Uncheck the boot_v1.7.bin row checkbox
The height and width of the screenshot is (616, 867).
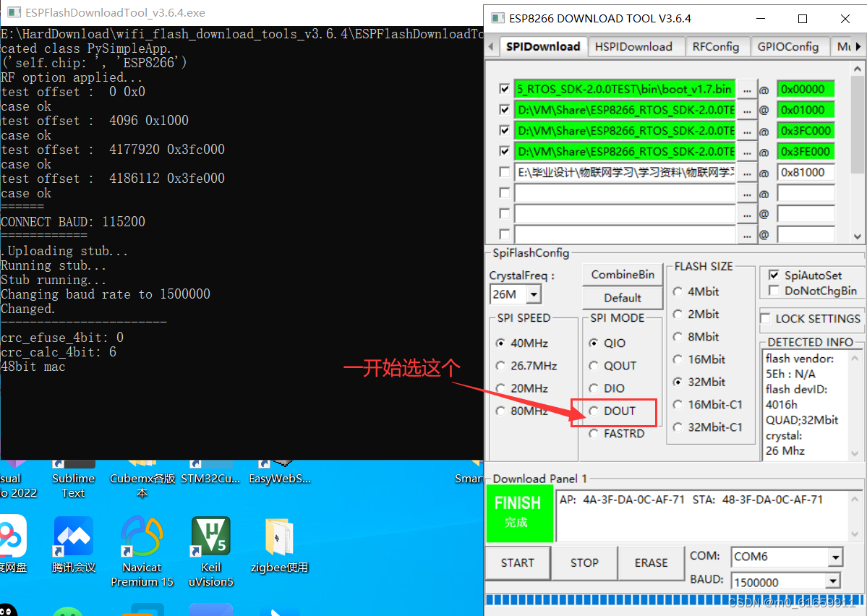(x=504, y=88)
